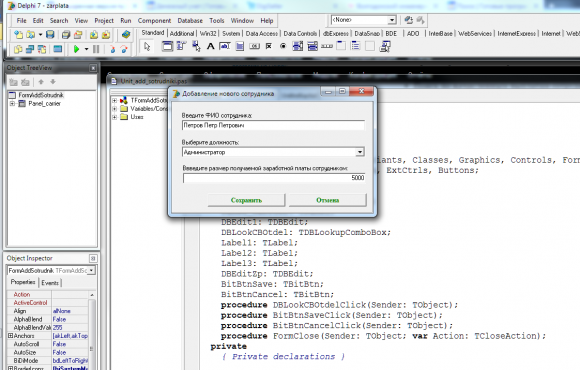
Task: Click the Toggle Form/Unit icon
Action: coord(42,49)
